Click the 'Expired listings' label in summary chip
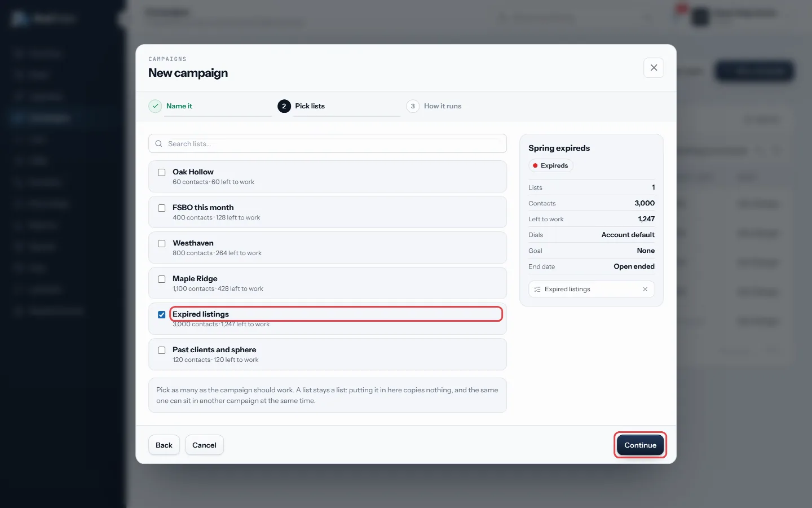The width and height of the screenshot is (812, 508). (567, 289)
